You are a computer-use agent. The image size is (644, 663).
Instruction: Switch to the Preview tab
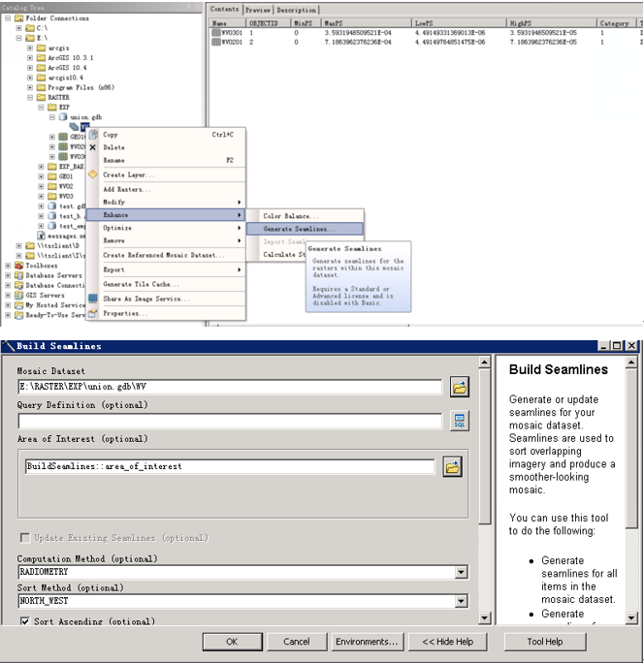258,10
